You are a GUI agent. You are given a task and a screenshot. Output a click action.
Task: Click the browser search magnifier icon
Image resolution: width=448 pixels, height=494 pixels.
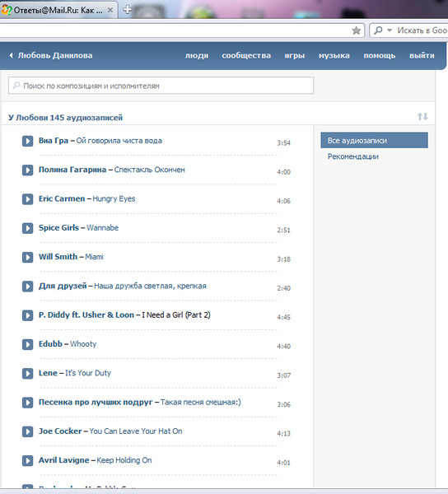(x=378, y=30)
